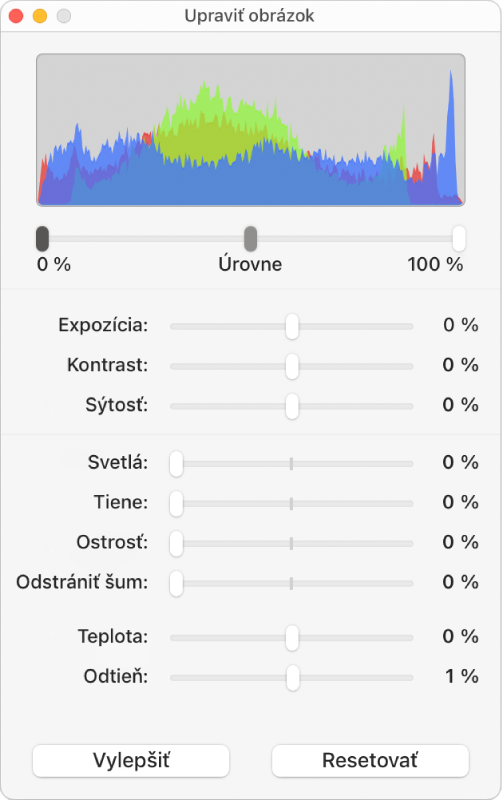Click the Resetovať button

[370, 760]
